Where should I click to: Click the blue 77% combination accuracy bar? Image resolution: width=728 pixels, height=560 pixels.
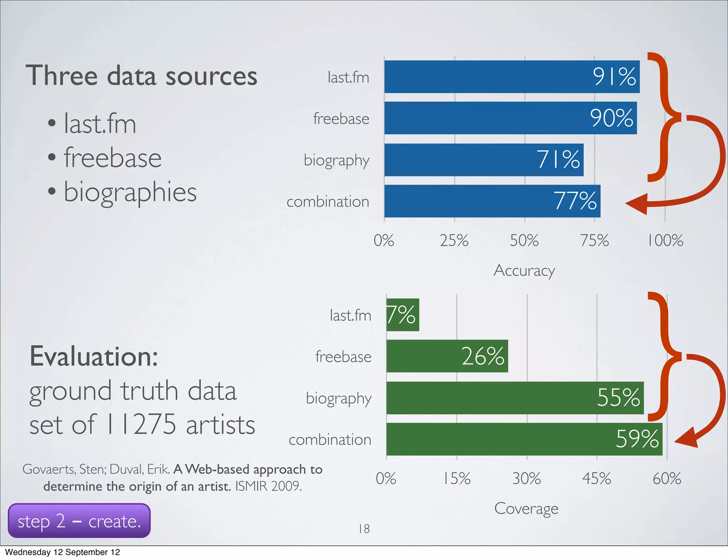pos(492,201)
